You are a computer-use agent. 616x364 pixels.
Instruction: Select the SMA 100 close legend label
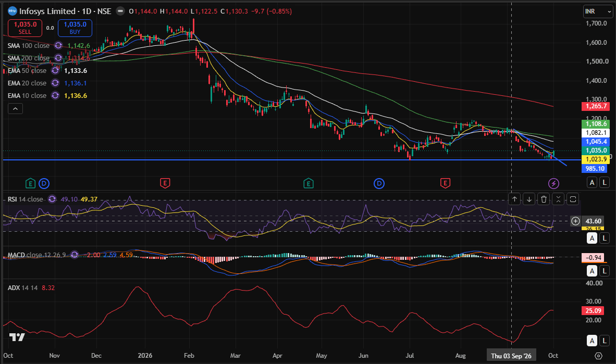[x=28, y=45]
